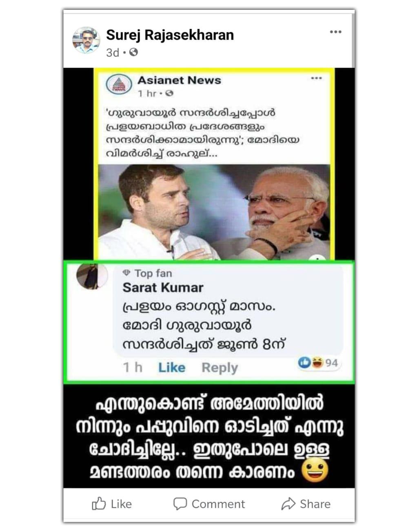Screen dimensions: 408x532
Task: Click the globe icon beside 1 hr
Action: tap(170, 93)
